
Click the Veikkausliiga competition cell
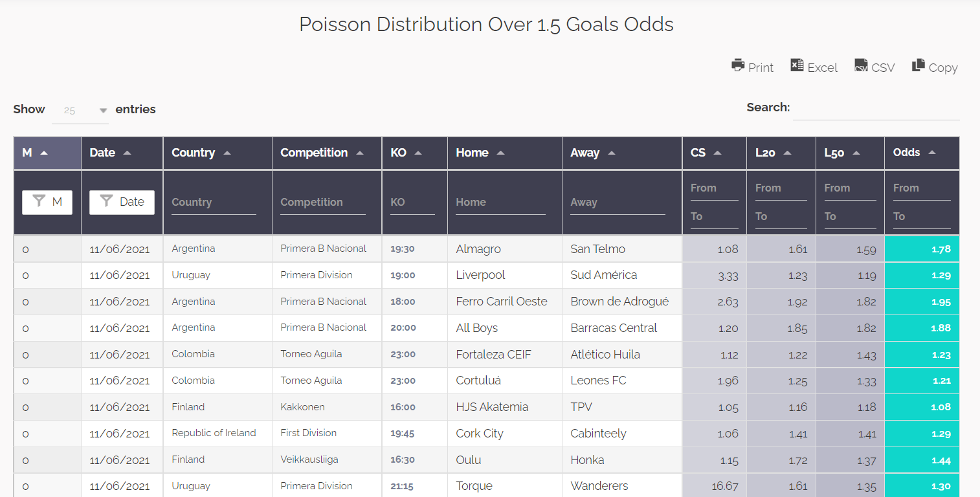(327, 460)
